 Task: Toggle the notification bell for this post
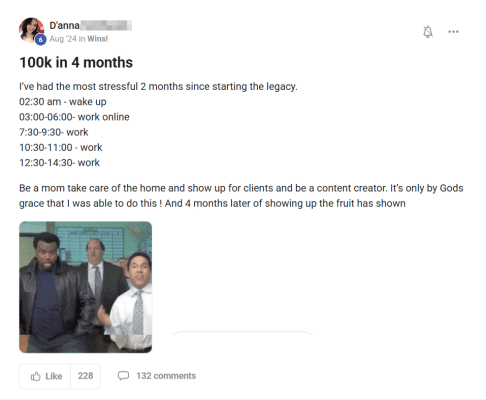[x=428, y=32]
